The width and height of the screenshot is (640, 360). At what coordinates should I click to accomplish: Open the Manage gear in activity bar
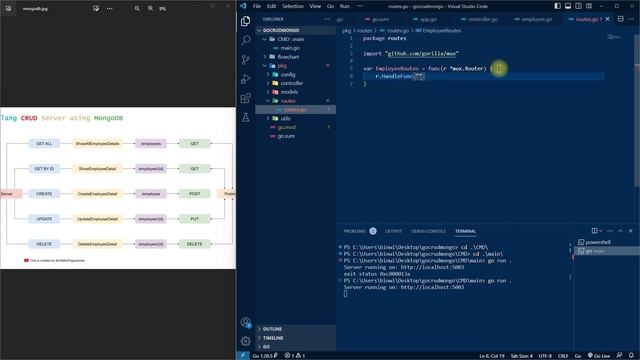click(245, 341)
